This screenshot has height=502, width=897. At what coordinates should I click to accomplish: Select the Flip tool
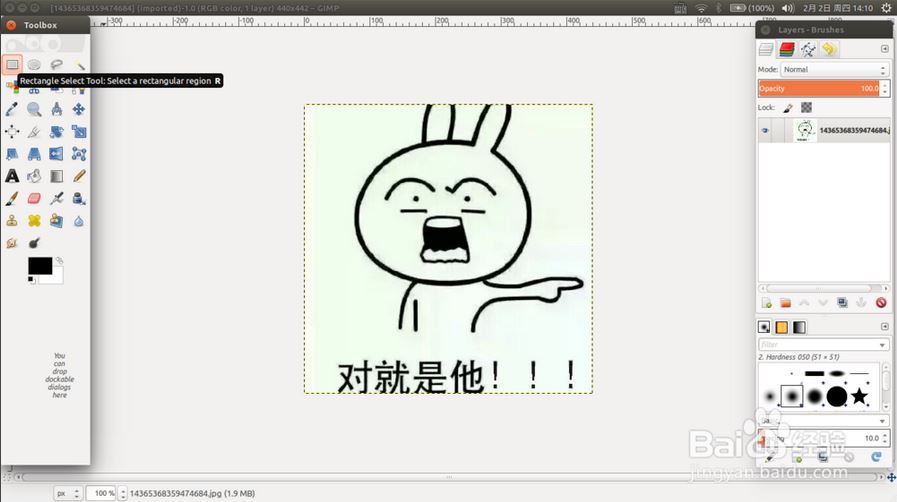(x=56, y=154)
